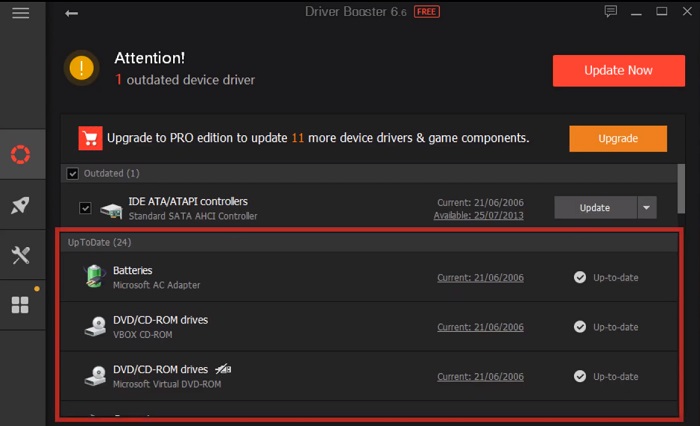
Task: Click the '1 outdated device driver' text
Action: (185, 80)
